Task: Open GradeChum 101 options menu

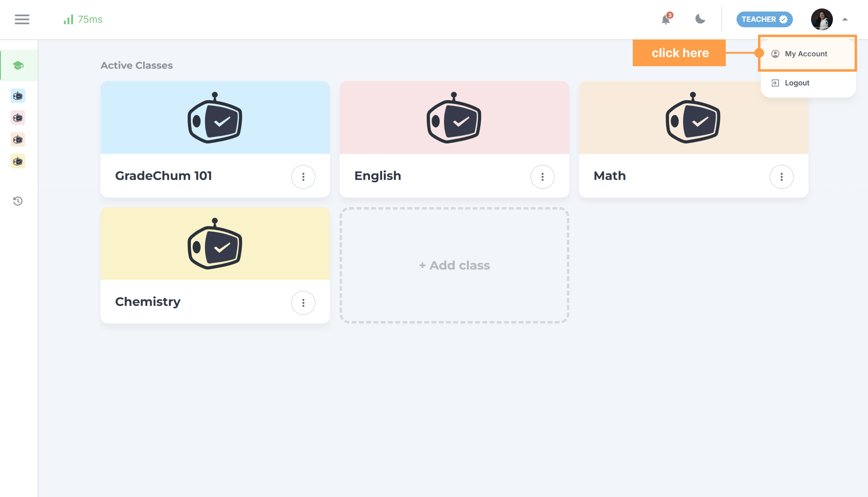Action: click(303, 177)
